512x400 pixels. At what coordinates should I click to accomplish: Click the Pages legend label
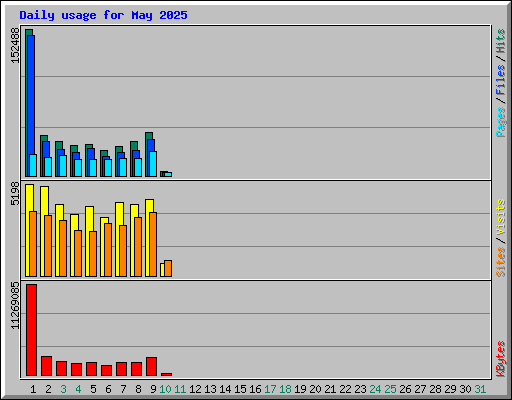(501, 122)
